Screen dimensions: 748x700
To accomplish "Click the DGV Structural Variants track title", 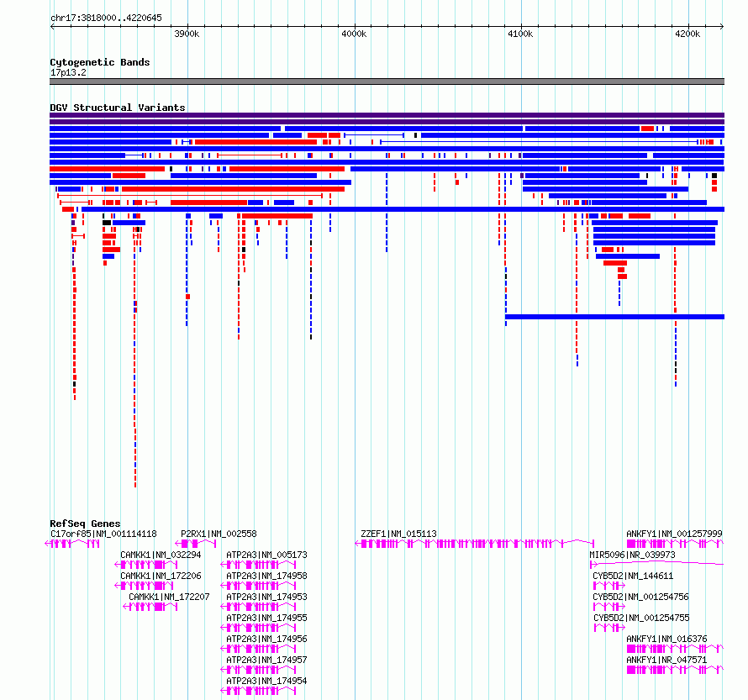I will pyautogui.click(x=118, y=108).
